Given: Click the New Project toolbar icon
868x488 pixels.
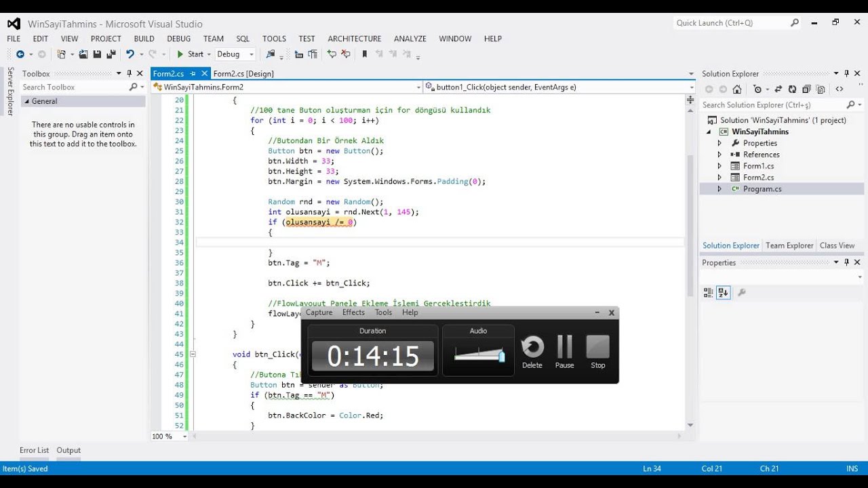Looking at the screenshot, I should coord(61,54).
